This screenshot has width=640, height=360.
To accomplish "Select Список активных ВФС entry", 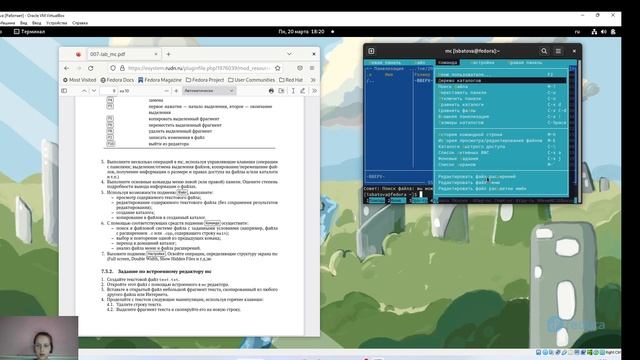I will click(502, 153).
